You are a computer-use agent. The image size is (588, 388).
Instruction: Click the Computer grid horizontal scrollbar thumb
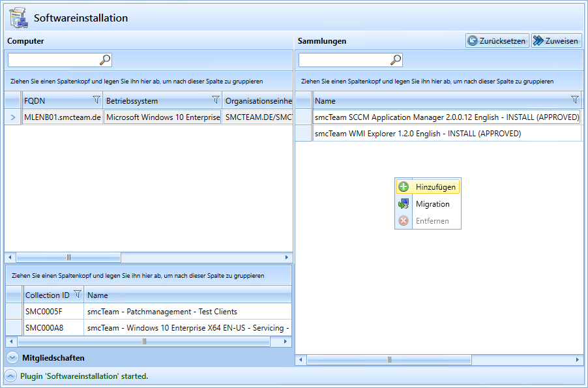pyautogui.click(x=68, y=258)
